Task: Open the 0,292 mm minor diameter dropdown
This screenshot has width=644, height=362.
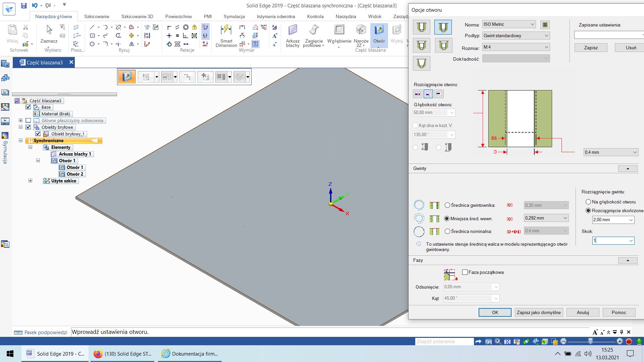Action: pyautogui.click(x=546, y=218)
